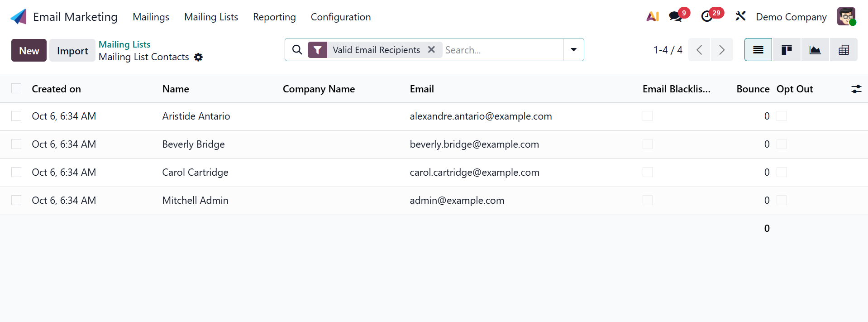
Task: Open the conversations messages icon
Action: tap(675, 17)
